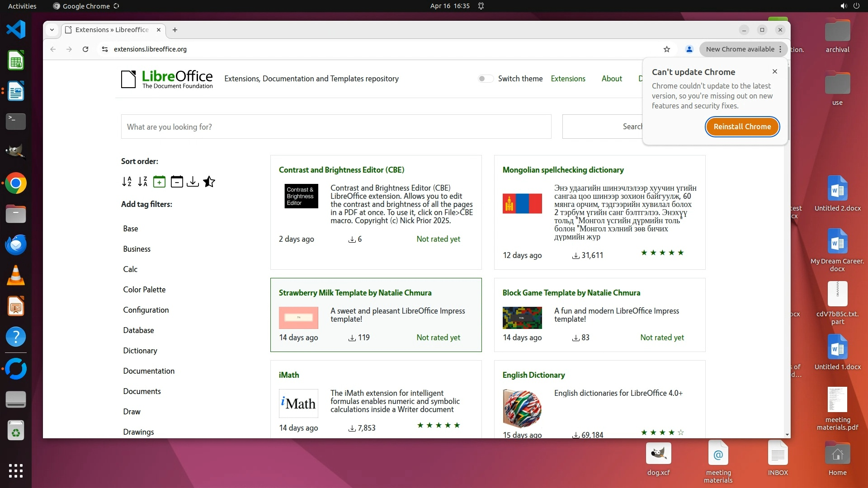Sort by newest date calendar-plus icon
The image size is (868, 488).
[159, 182]
